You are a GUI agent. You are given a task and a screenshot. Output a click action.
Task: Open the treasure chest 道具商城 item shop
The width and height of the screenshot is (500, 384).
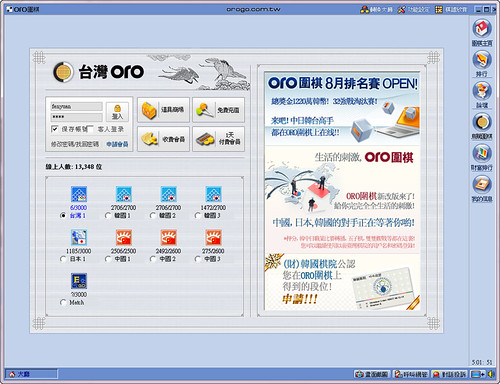pos(163,110)
